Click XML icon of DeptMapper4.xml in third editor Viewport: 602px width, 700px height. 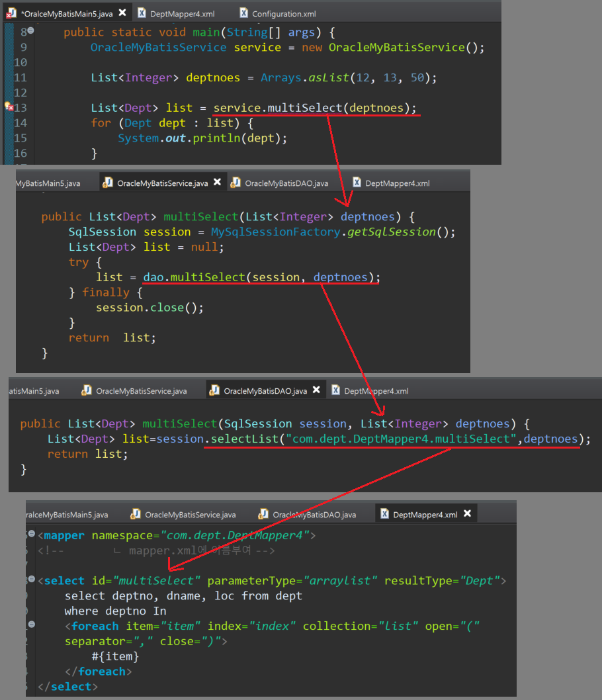tap(335, 390)
